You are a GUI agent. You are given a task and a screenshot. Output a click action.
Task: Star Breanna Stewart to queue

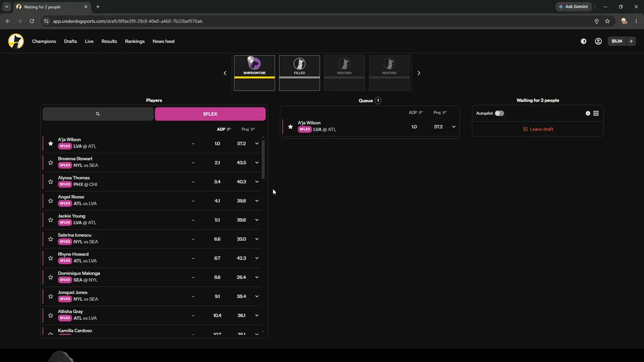point(50,162)
